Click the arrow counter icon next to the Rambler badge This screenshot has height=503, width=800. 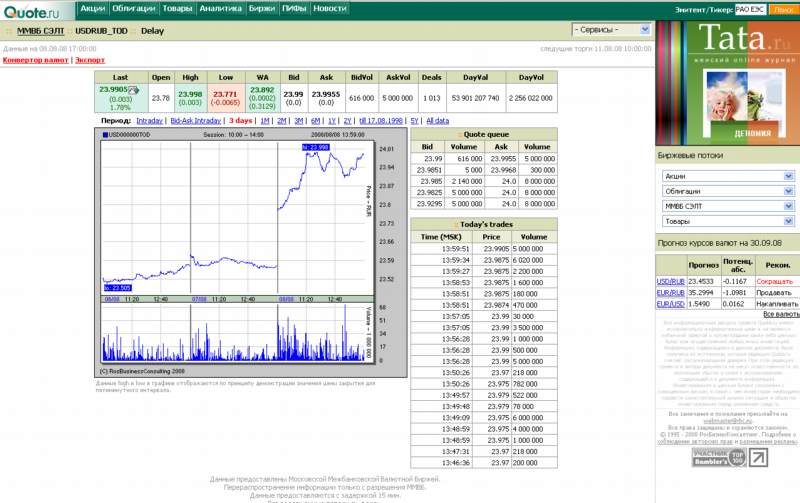tap(758, 457)
